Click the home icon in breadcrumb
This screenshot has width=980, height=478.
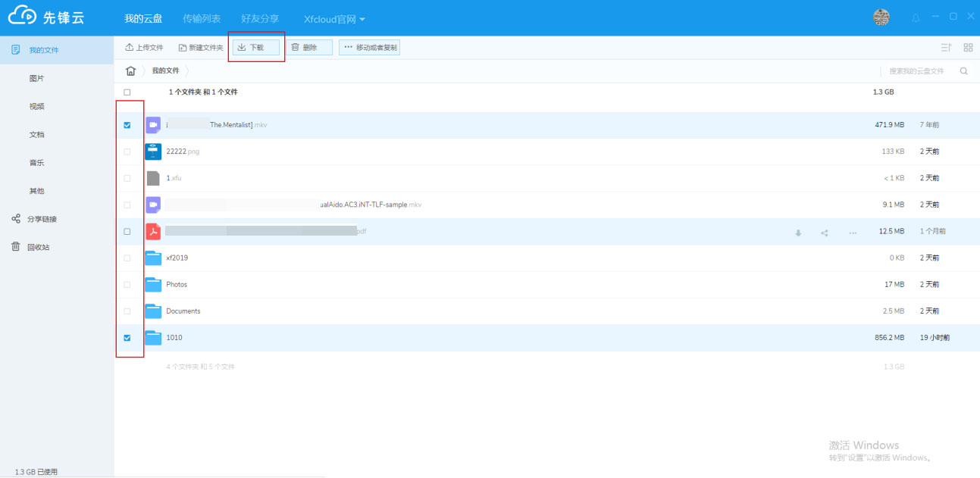(x=130, y=70)
